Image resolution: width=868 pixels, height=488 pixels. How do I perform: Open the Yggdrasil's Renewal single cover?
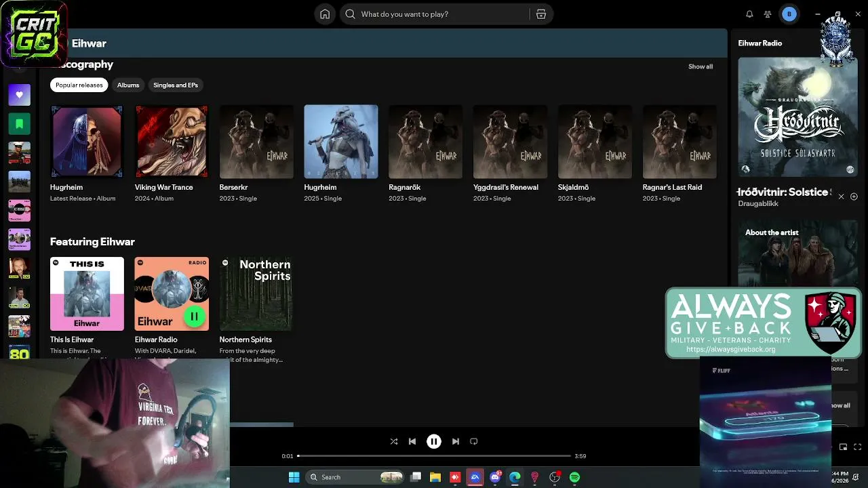(510, 142)
